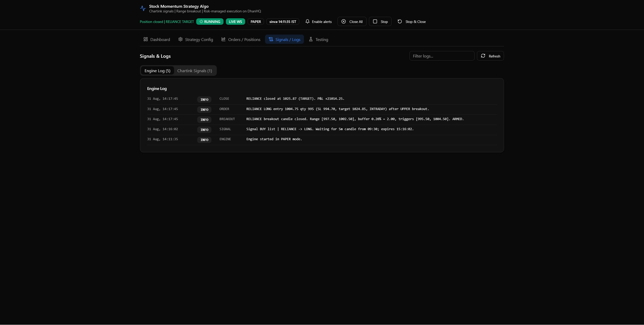Click Enable alerts button
644x325 pixels.
tap(318, 22)
